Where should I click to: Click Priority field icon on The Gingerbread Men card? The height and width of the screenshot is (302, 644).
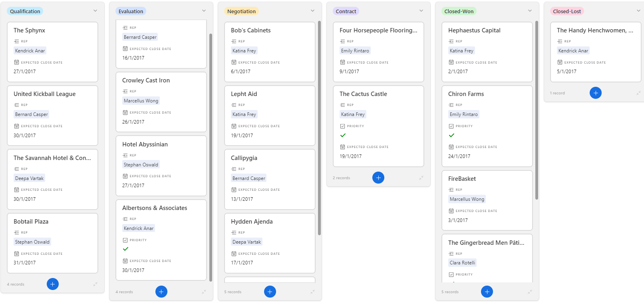click(x=451, y=274)
